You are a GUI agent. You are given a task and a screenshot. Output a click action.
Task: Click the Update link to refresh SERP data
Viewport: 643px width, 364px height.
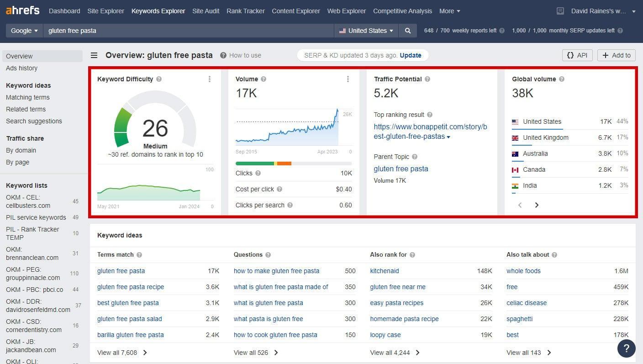click(x=410, y=55)
